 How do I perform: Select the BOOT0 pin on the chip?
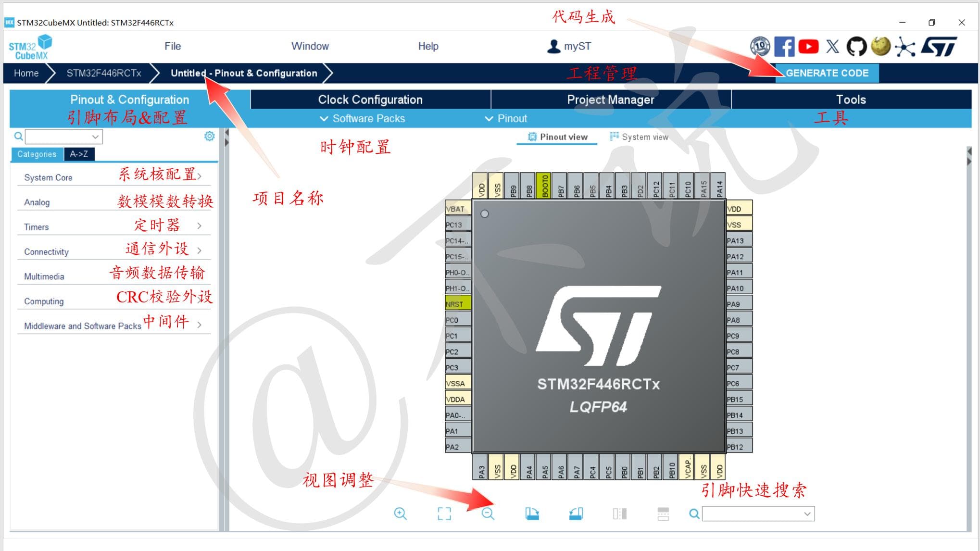click(x=544, y=185)
